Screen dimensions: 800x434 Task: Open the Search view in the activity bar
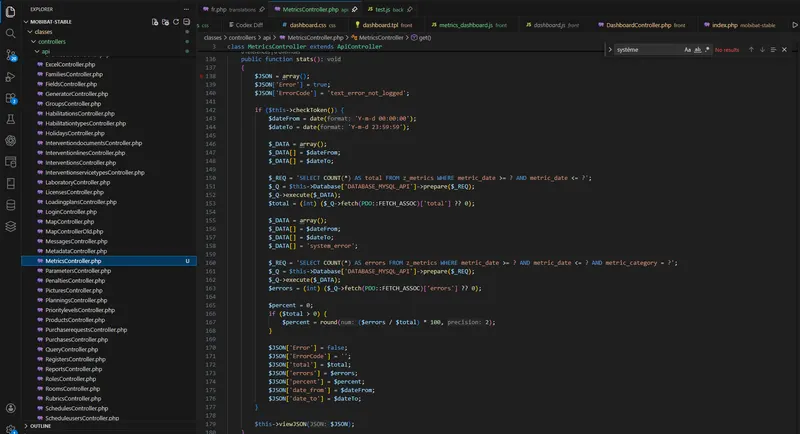[x=10, y=33]
